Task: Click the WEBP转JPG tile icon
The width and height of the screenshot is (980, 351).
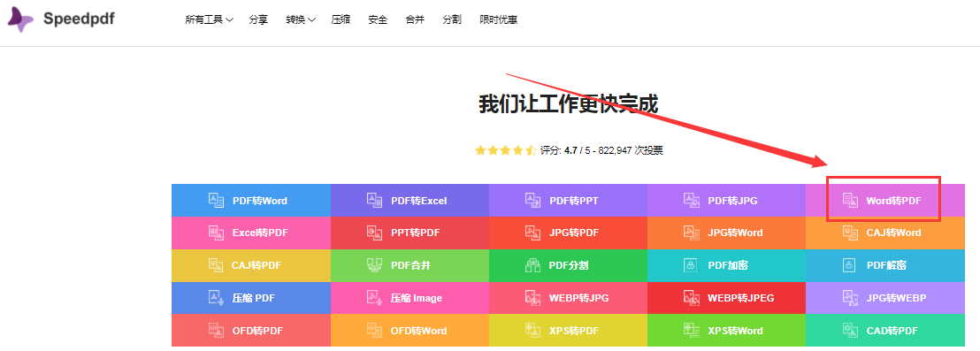Action: pos(533,298)
